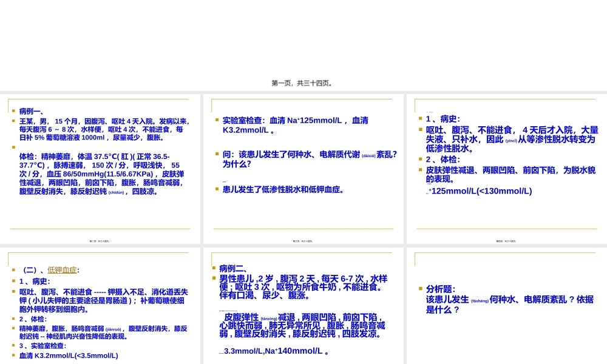This screenshot has width=607, height=364.
Task: Select the slide asking 该患儿发生了何种水、电解质代谢紊乱
Action: (302, 167)
